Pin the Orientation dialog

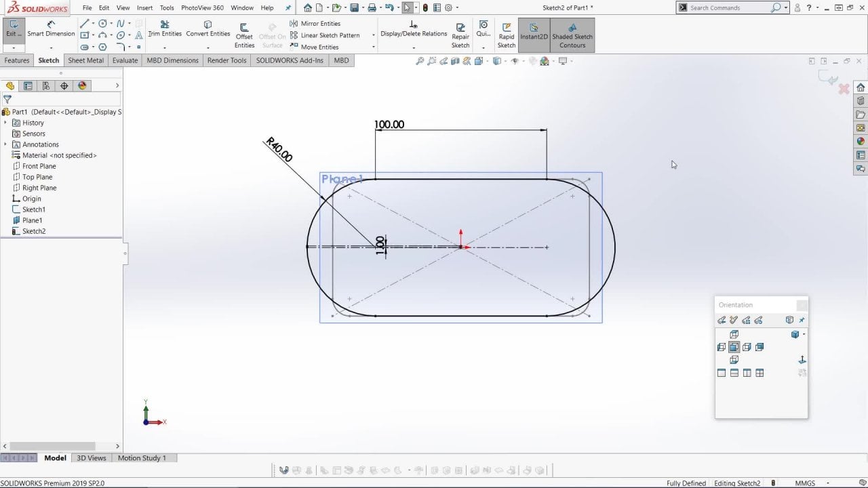[802, 320]
